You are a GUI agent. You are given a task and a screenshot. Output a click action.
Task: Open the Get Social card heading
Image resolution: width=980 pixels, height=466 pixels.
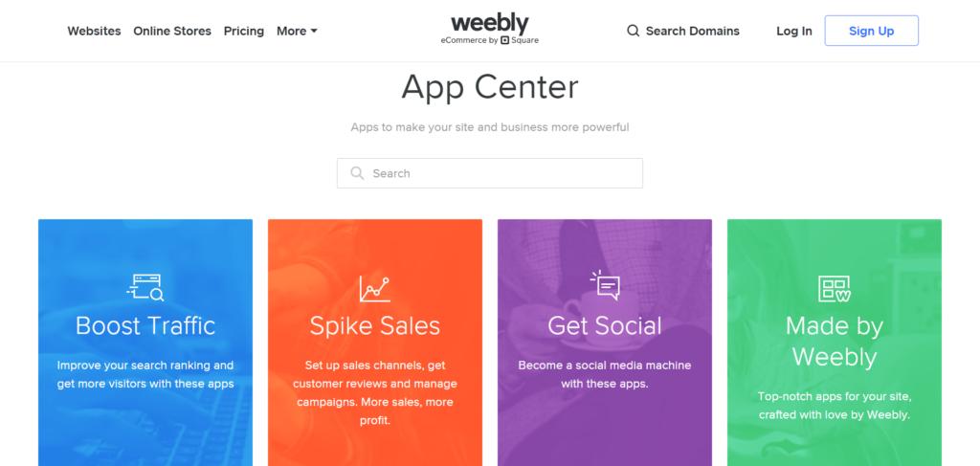point(605,325)
